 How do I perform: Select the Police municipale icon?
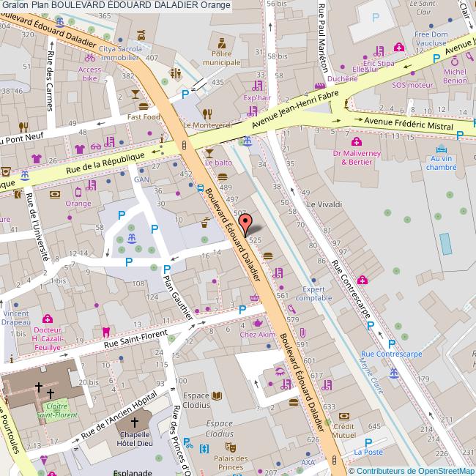point(221,40)
